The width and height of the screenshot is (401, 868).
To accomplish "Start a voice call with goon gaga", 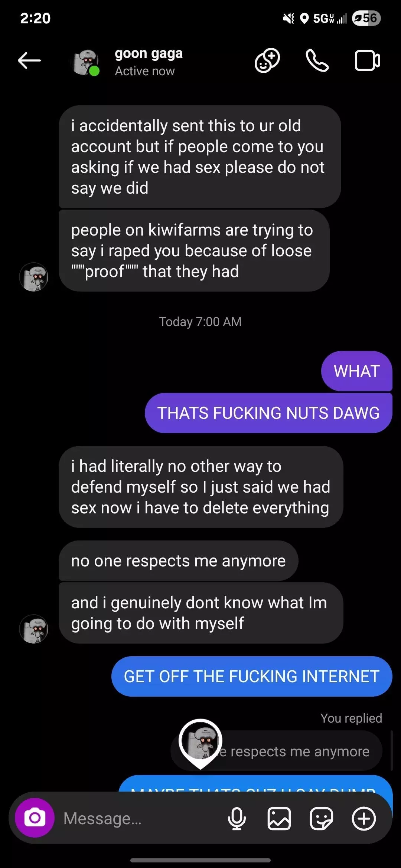I will coord(317,60).
